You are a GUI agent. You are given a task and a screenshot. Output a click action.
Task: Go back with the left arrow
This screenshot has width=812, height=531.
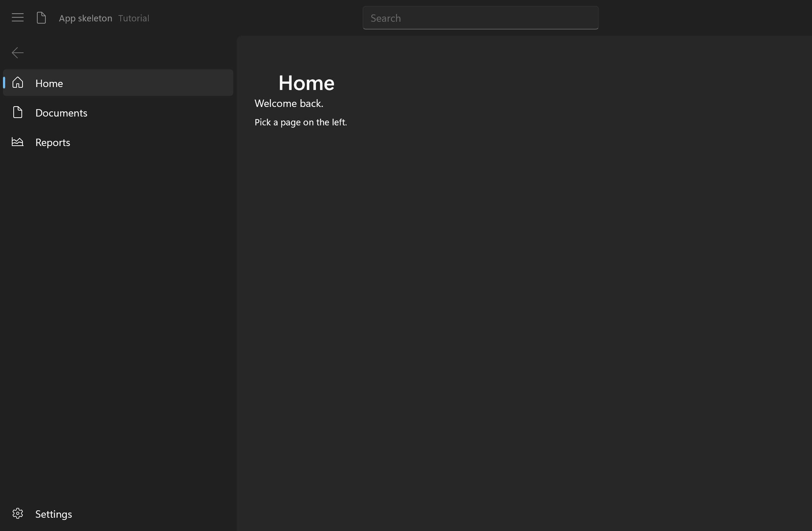18,53
